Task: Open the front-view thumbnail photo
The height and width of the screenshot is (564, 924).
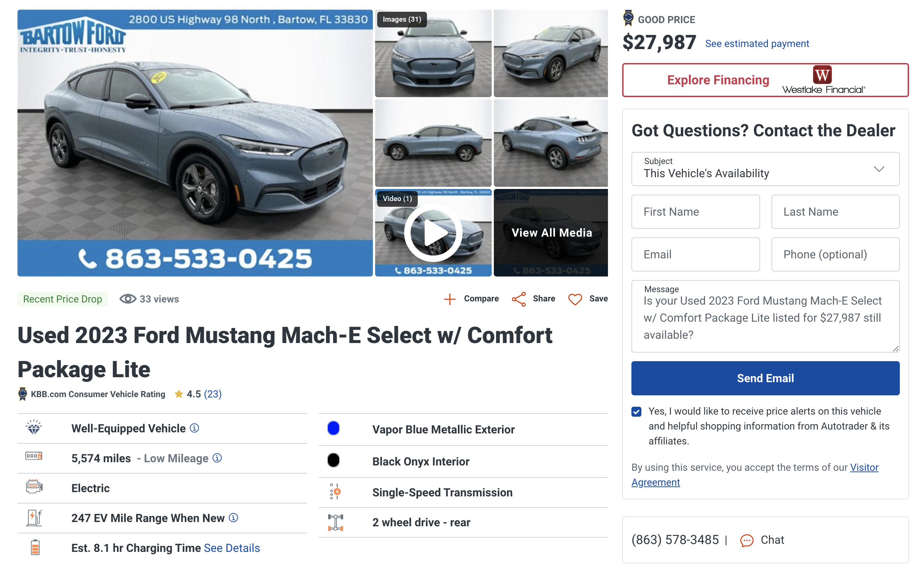Action: pos(433,53)
